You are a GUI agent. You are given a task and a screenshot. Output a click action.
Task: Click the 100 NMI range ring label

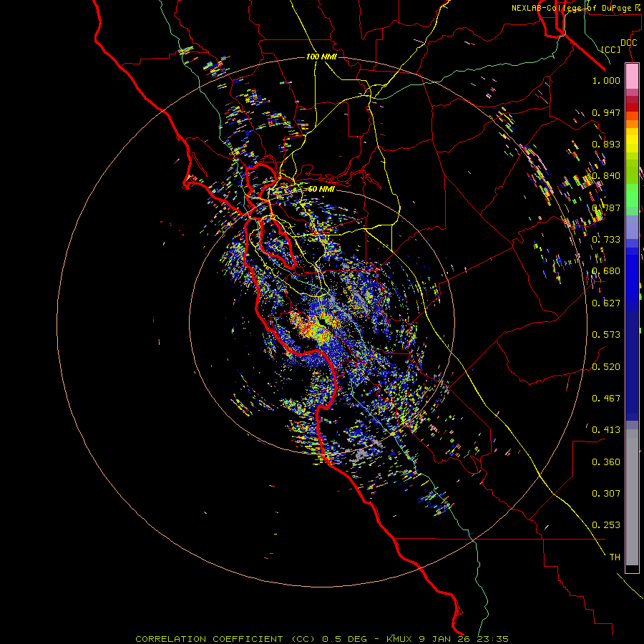coord(321,57)
